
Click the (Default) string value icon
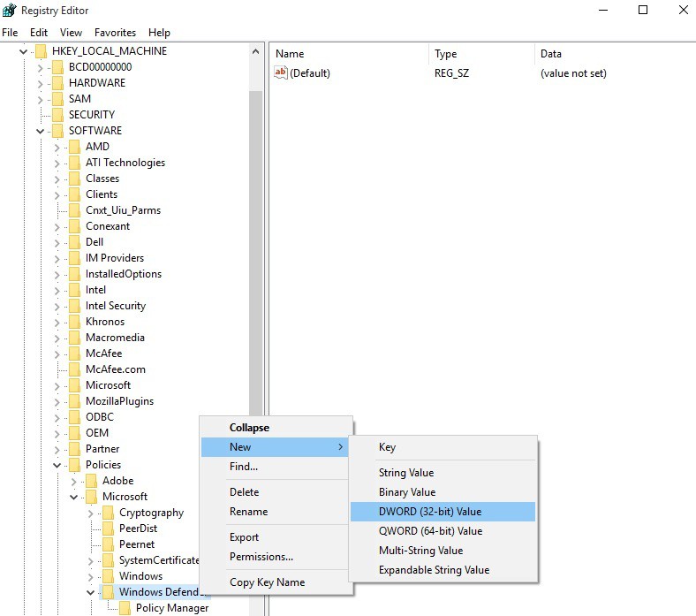click(281, 73)
